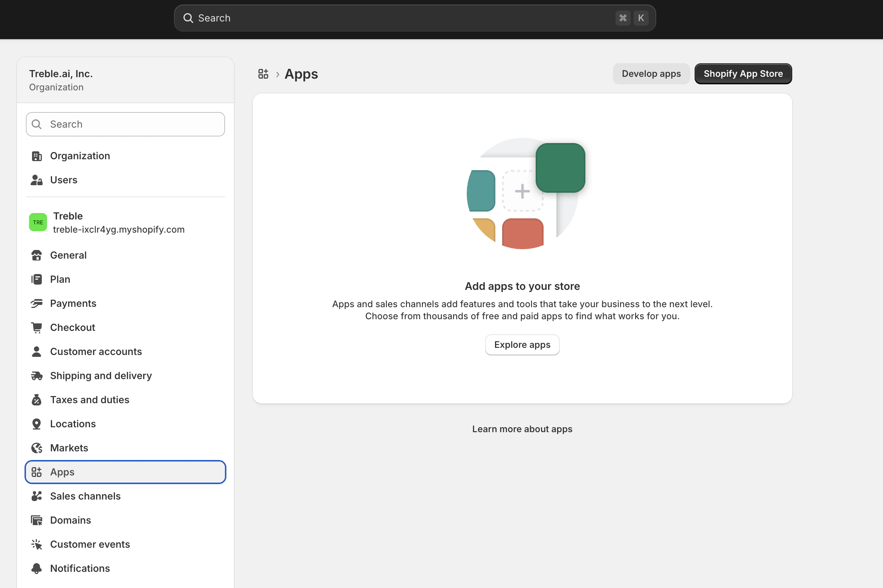The width and height of the screenshot is (883, 588).
Task: Open Taxes and duties settings
Action: 125,400
